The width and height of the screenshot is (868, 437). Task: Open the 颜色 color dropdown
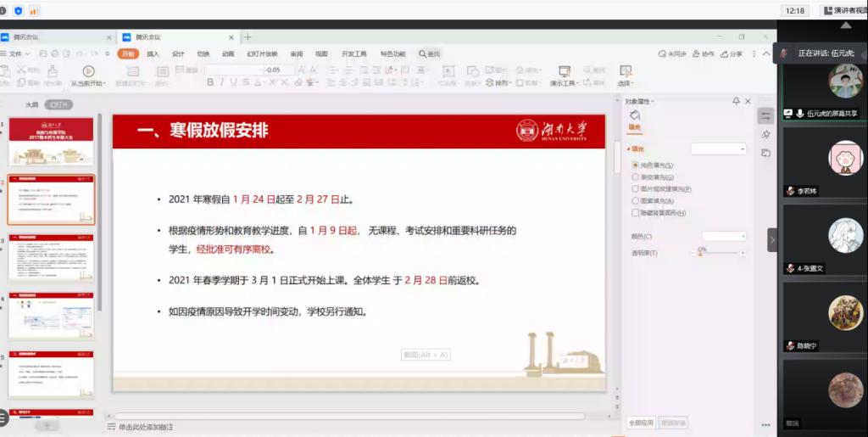click(724, 236)
